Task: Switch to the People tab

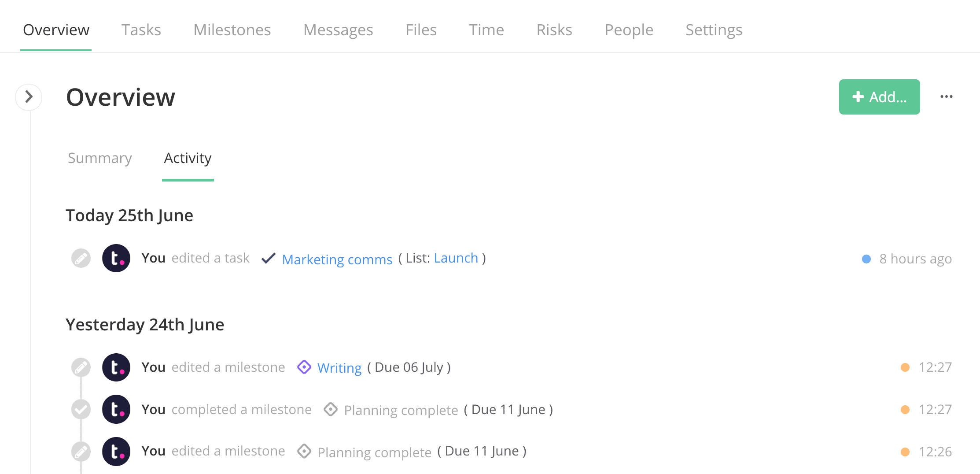Action: tap(629, 30)
